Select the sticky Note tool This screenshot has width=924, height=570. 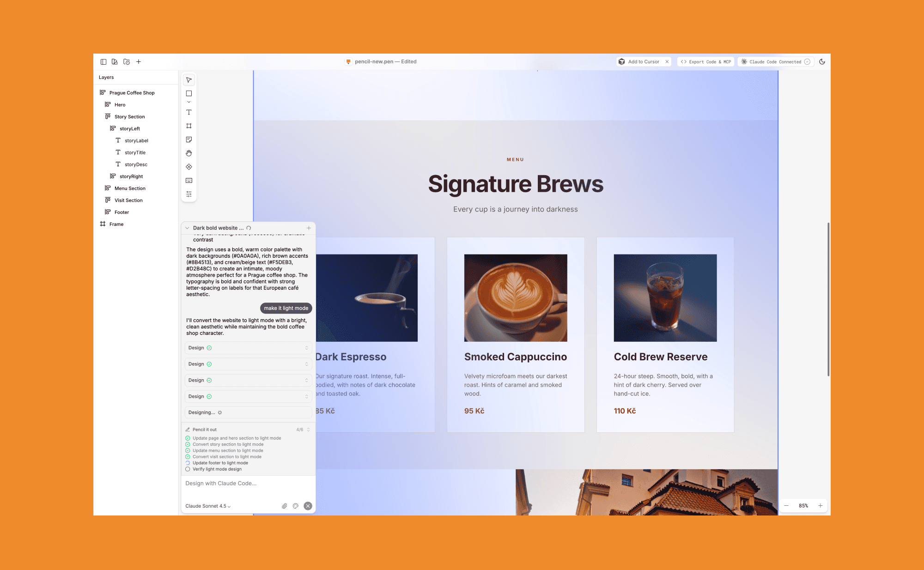click(189, 139)
